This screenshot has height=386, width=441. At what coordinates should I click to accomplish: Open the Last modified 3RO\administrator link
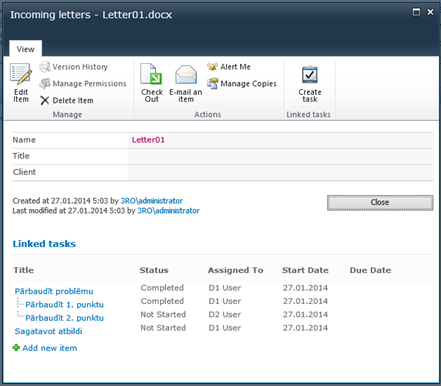168,211
